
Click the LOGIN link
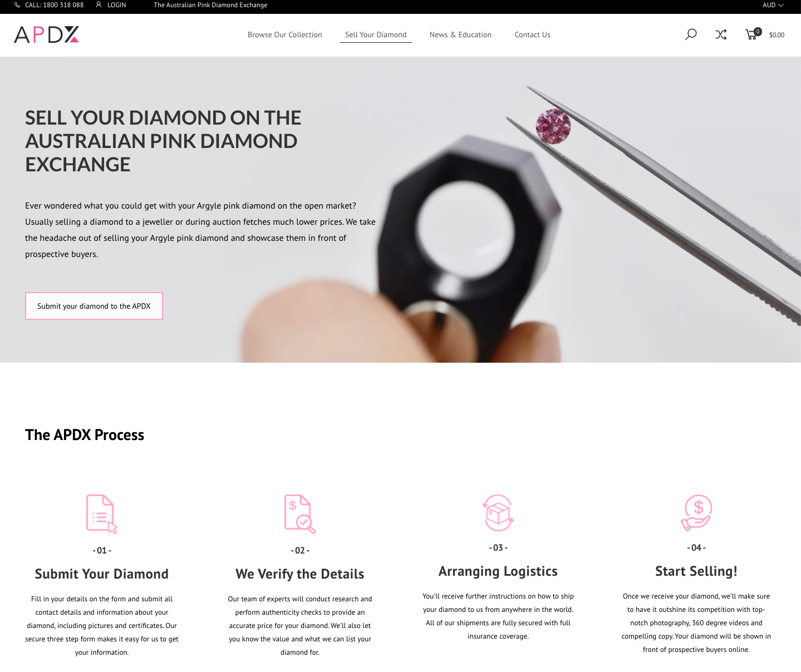(x=116, y=5)
